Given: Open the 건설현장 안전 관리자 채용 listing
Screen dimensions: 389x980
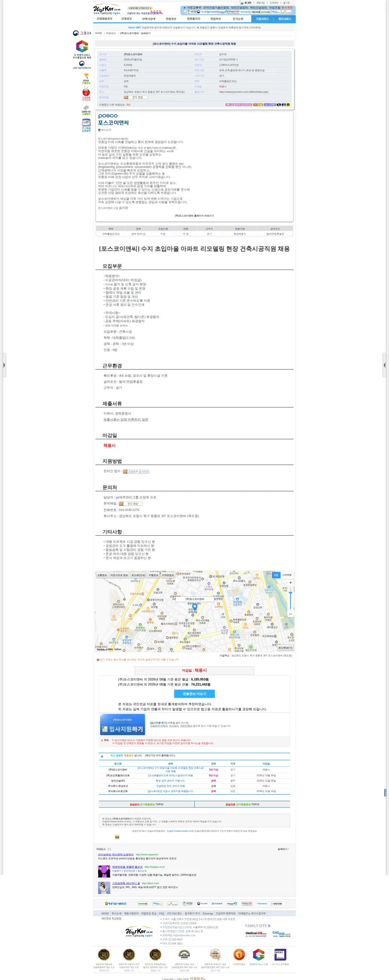Looking at the screenshot, I should click(x=170, y=786).
